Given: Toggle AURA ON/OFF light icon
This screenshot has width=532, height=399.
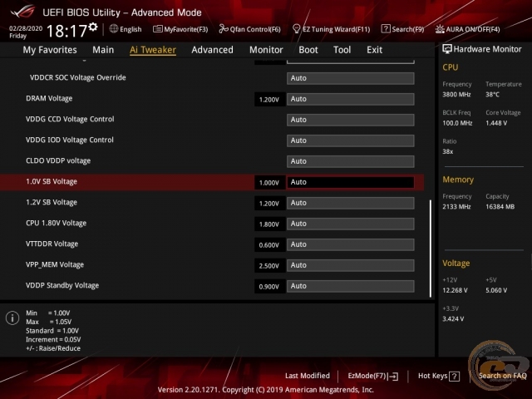Looking at the screenshot, I should click(440, 29).
